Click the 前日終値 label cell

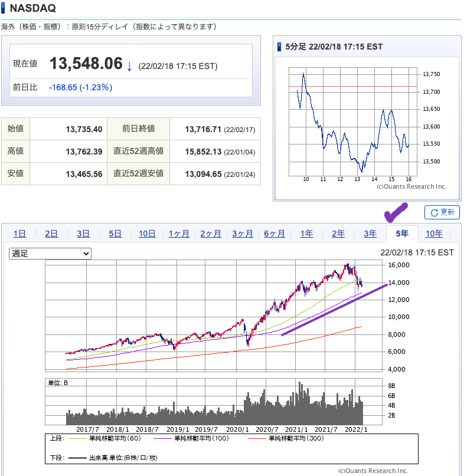coord(139,129)
